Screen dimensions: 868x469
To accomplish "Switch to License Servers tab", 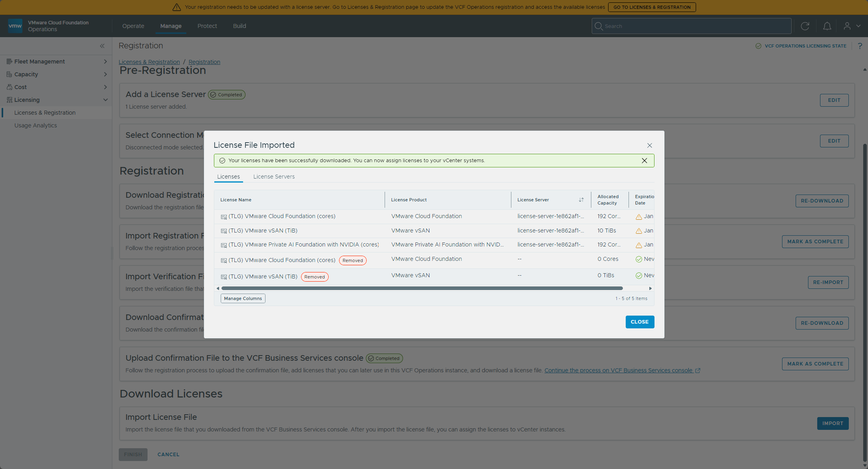I will [274, 177].
